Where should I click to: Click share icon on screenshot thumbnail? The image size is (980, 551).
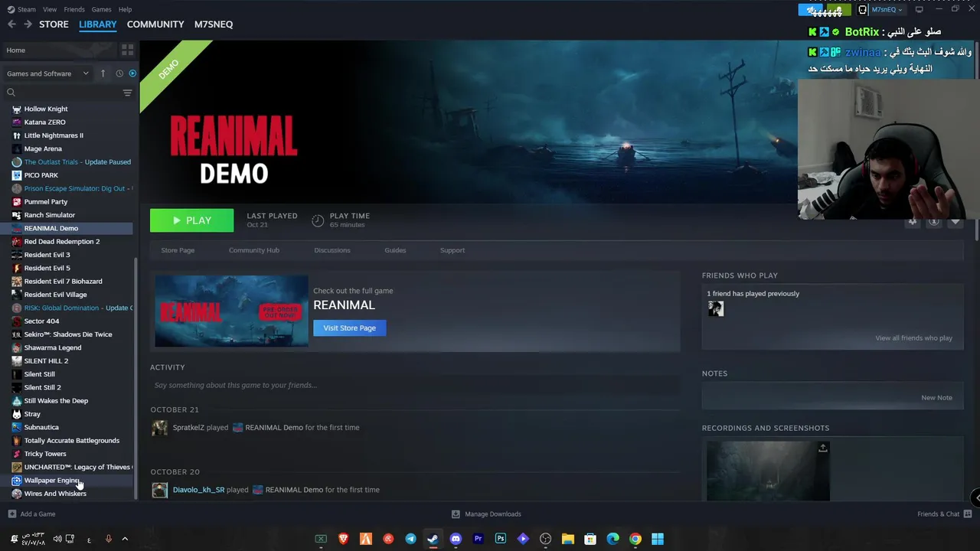click(x=823, y=448)
